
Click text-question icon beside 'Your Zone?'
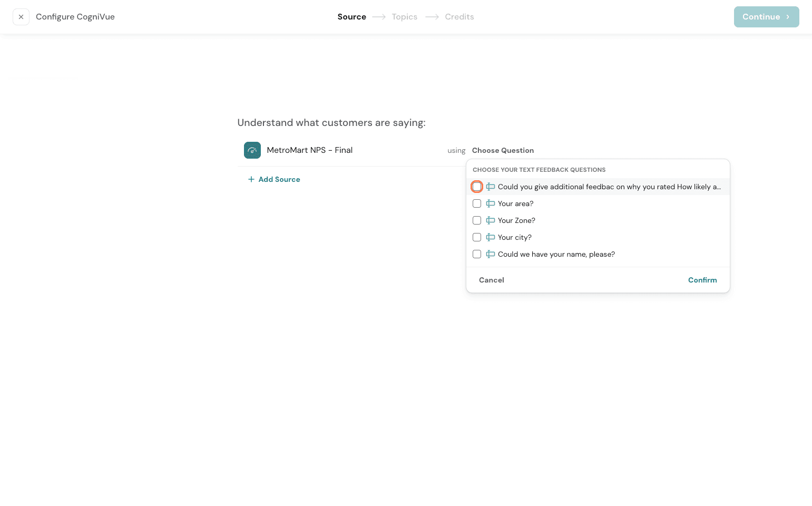click(x=491, y=220)
